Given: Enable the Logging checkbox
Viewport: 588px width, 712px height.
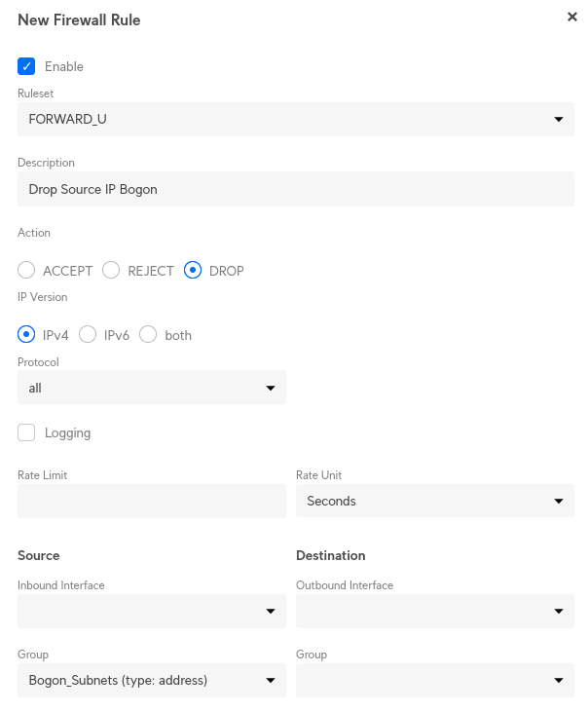Looking at the screenshot, I should 26,432.
